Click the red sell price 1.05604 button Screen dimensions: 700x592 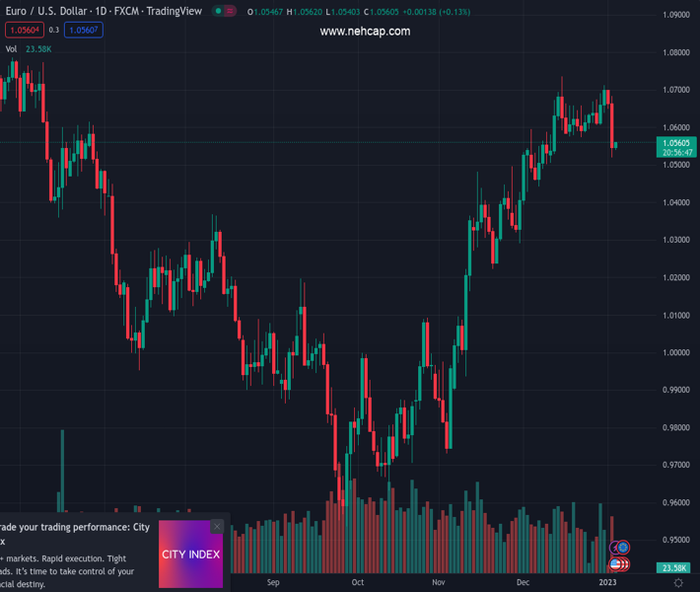(x=23, y=30)
